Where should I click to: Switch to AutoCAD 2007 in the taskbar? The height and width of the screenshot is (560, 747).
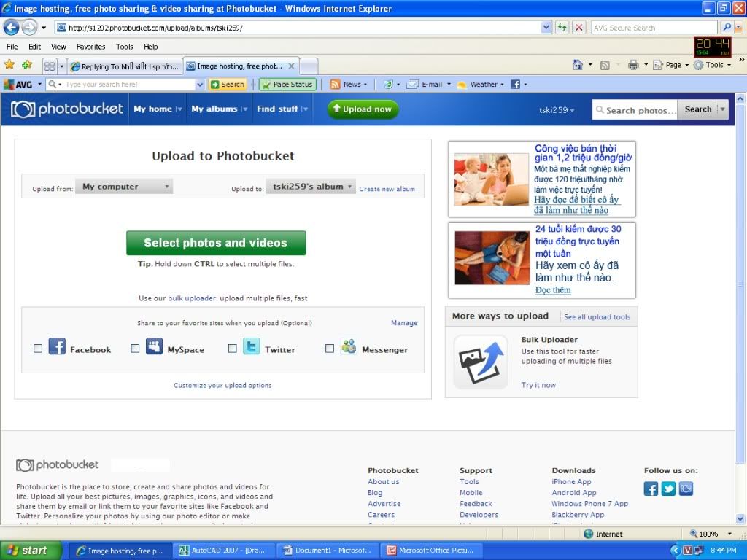click(x=224, y=551)
